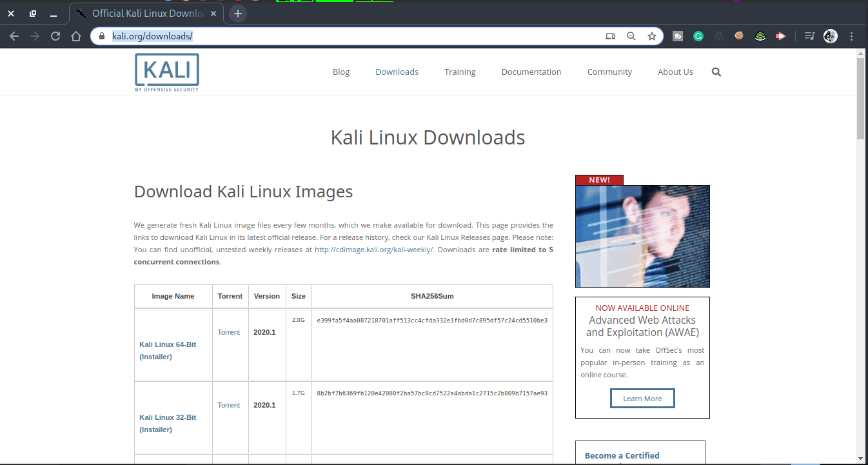
Task: Open the Training menu item
Action: 460,72
